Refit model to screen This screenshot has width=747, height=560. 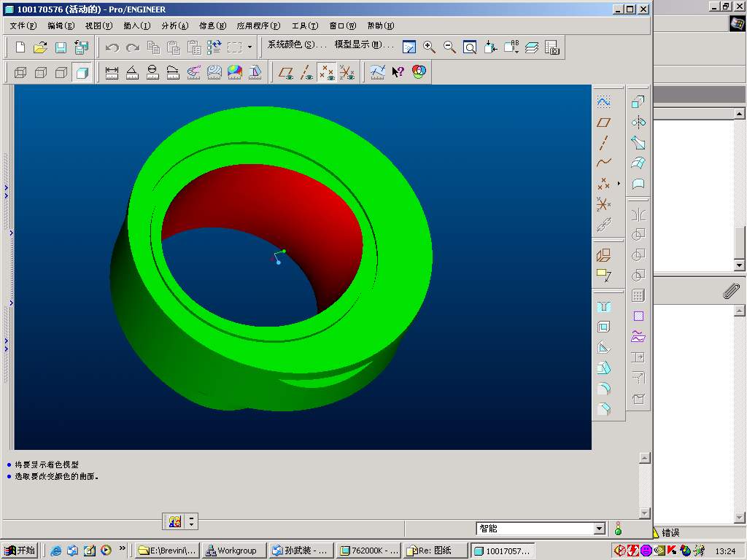470,47
